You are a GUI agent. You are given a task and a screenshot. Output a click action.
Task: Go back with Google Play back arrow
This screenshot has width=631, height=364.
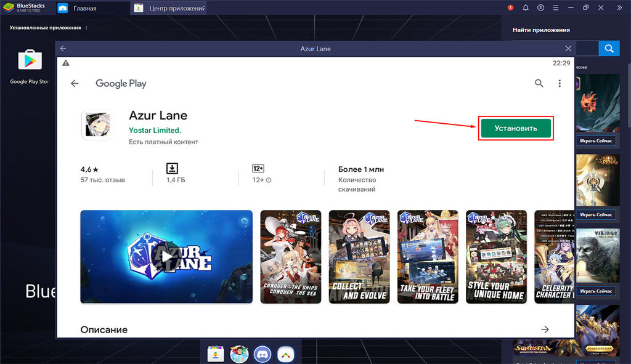pyautogui.click(x=75, y=83)
